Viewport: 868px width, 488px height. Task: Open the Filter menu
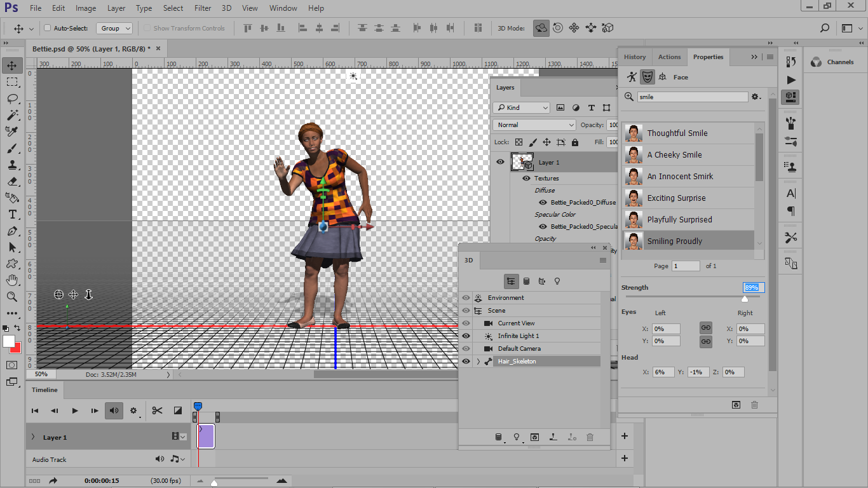click(203, 8)
